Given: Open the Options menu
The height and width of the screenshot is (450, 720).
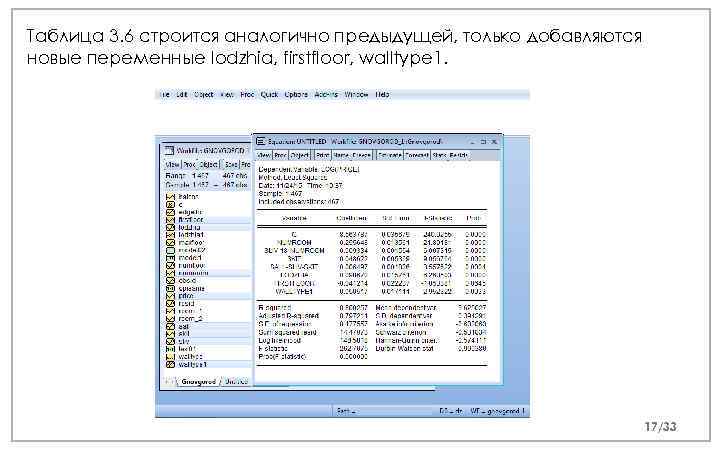Looking at the screenshot, I should (296, 95).
